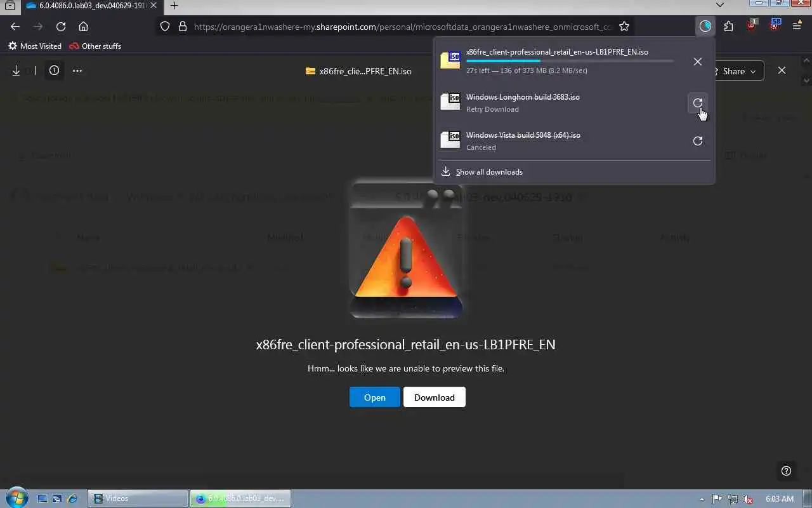Screen dimensions: 812x508
Task: Click the site security padlock icon
Action: (183, 27)
